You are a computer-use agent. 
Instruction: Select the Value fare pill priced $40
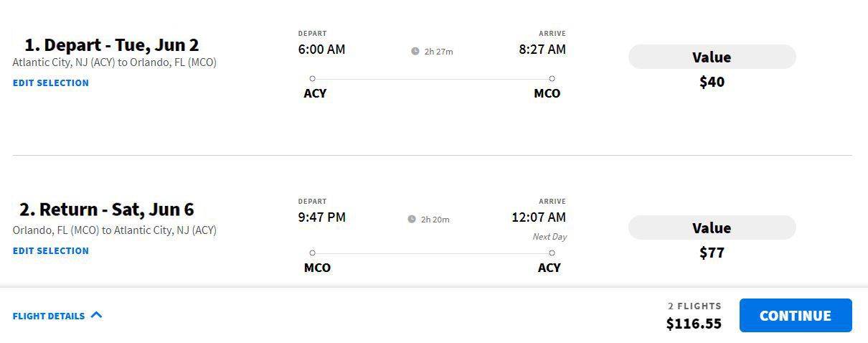[712, 57]
